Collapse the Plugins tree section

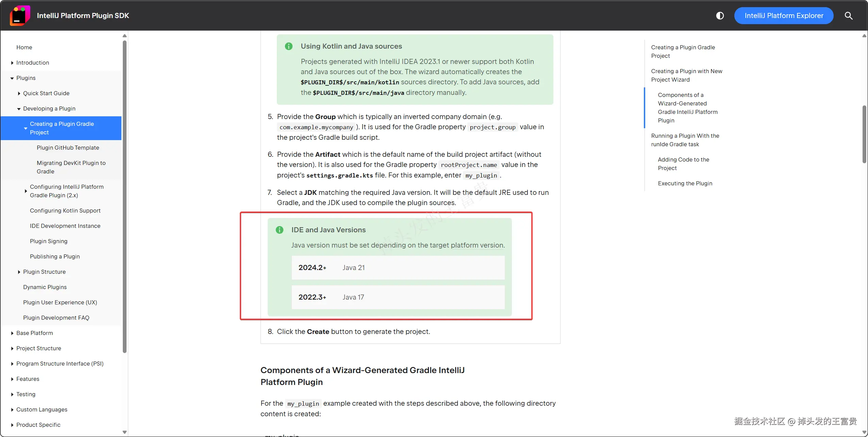[x=12, y=78]
